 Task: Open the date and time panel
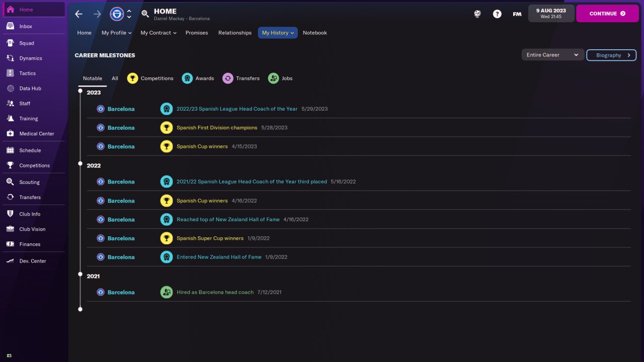click(551, 14)
